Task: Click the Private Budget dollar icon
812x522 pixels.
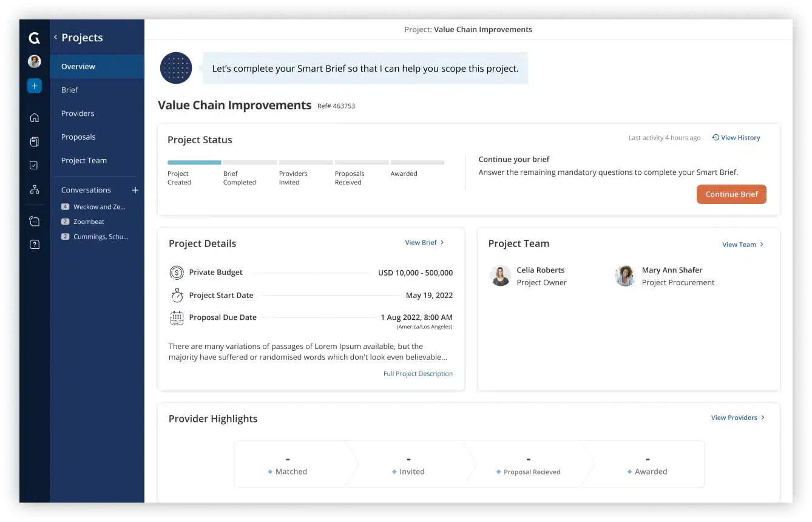Action: pyautogui.click(x=177, y=273)
